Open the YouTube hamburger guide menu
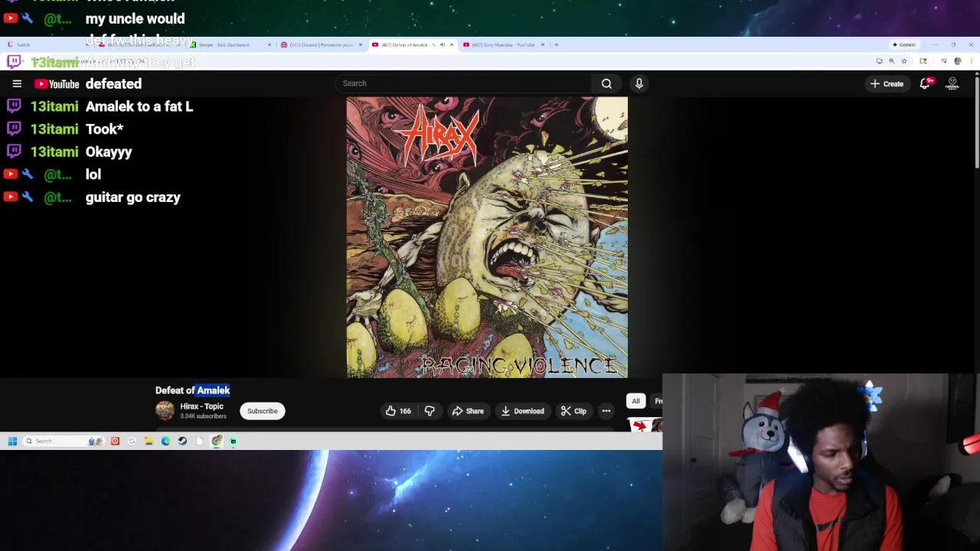Viewport: 980px width, 551px height. [x=17, y=83]
